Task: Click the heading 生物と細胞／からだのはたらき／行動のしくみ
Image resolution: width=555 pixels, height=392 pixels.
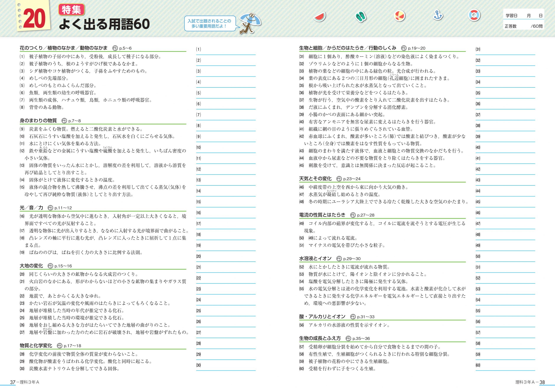Action: 348,48
